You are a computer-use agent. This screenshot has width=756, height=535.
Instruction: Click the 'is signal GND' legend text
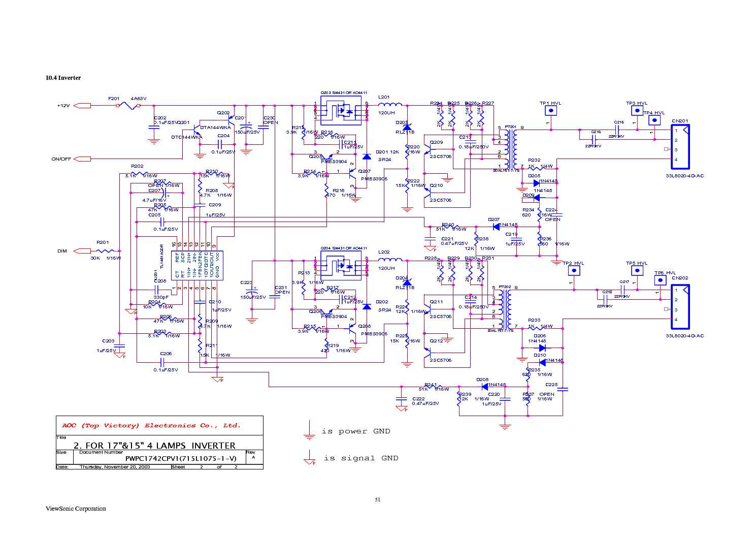361,458
